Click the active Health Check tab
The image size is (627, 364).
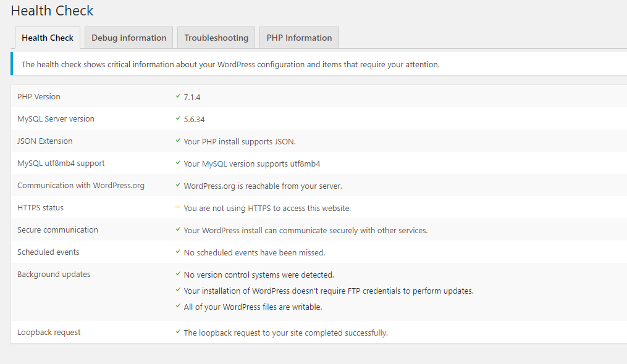point(48,38)
